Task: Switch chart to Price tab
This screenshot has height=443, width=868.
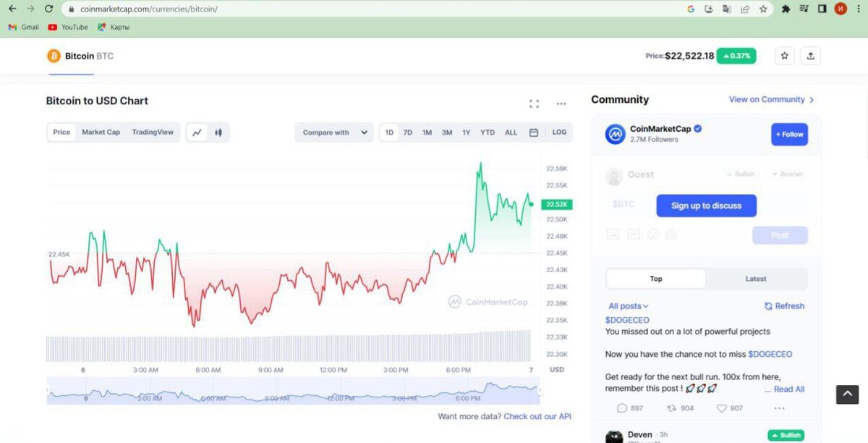Action: (61, 132)
